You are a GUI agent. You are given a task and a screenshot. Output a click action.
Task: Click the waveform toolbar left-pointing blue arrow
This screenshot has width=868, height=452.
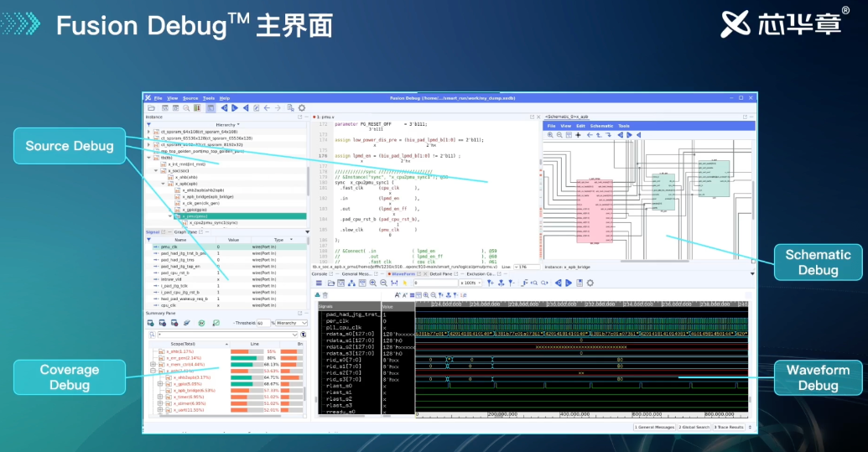pyautogui.click(x=558, y=283)
